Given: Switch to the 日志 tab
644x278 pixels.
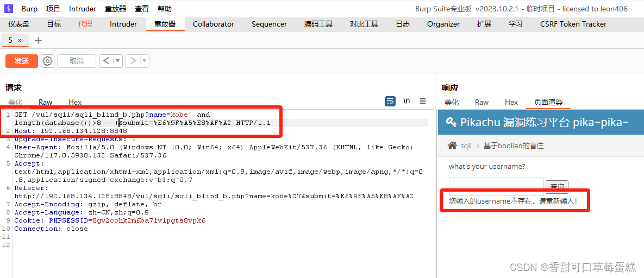Looking at the screenshot, I should pyautogui.click(x=403, y=24).
